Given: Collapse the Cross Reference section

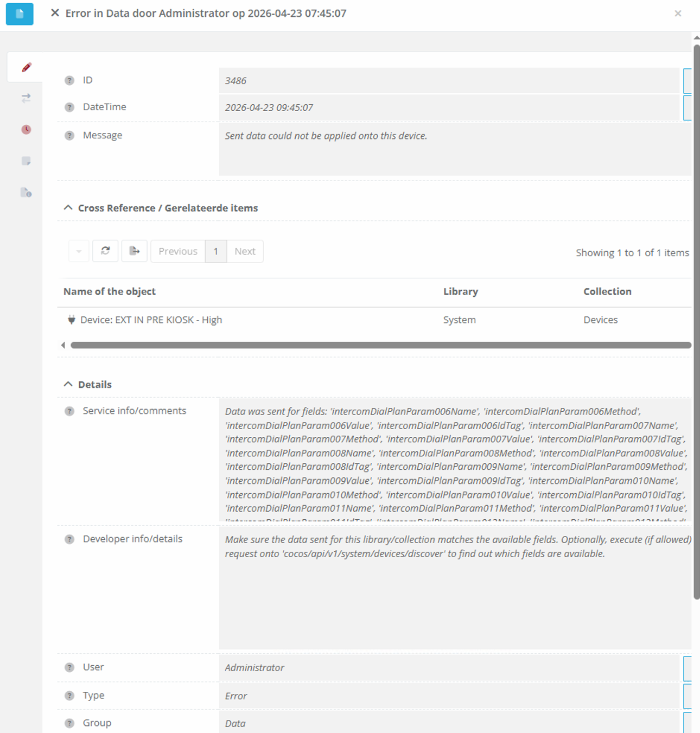Looking at the screenshot, I should (68, 208).
